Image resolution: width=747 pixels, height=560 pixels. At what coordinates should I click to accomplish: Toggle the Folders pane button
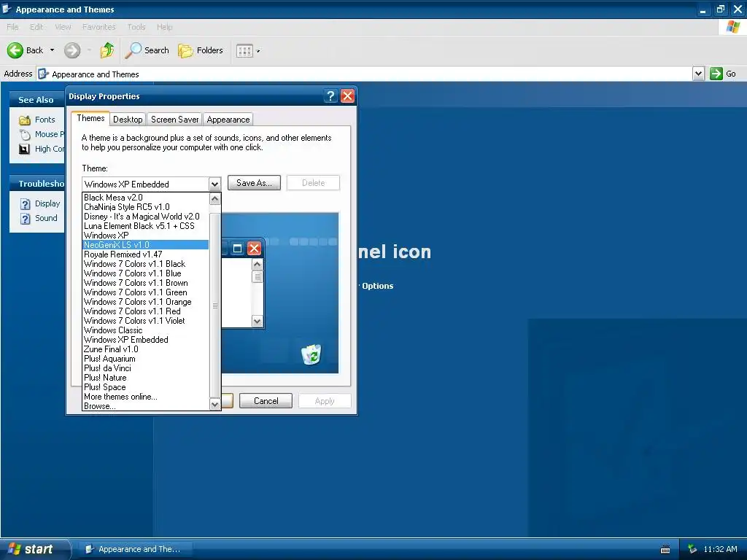pyautogui.click(x=200, y=50)
